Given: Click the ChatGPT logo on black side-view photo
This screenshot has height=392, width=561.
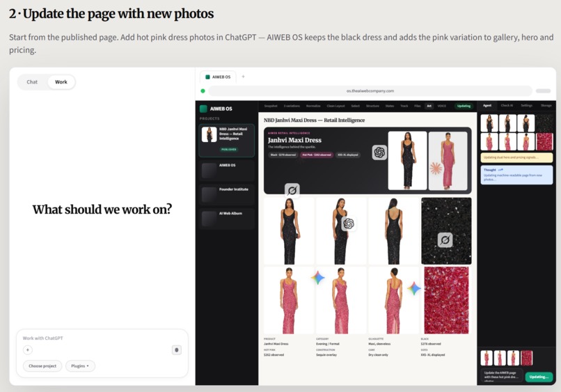Looking at the screenshot, I should click(349, 224).
